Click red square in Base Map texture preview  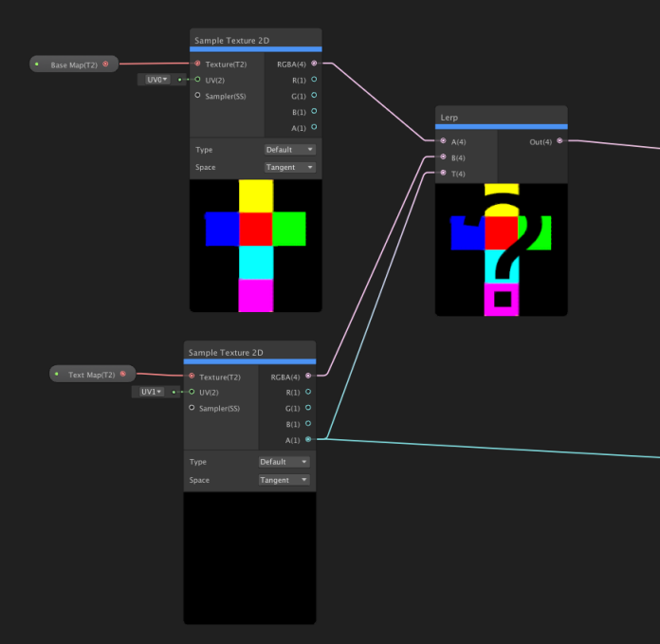pyautogui.click(x=255, y=229)
